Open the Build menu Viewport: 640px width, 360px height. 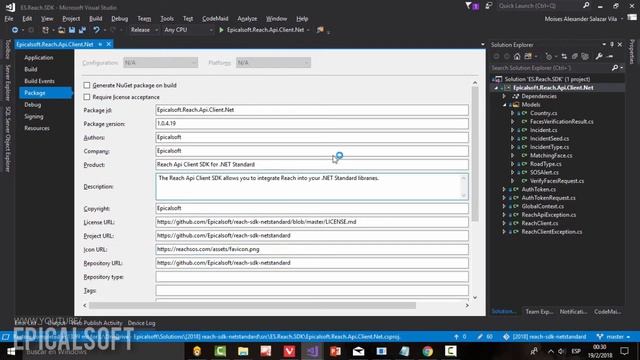(96, 19)
